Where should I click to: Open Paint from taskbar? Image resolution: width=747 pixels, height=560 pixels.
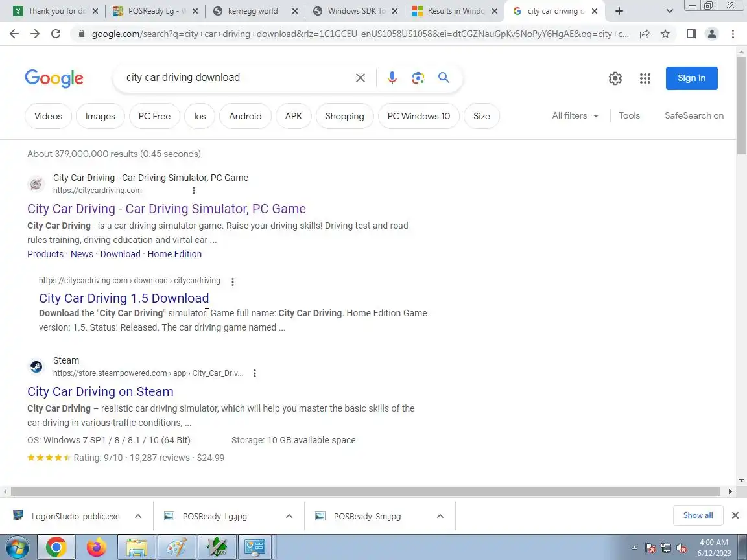coord(177,547)
